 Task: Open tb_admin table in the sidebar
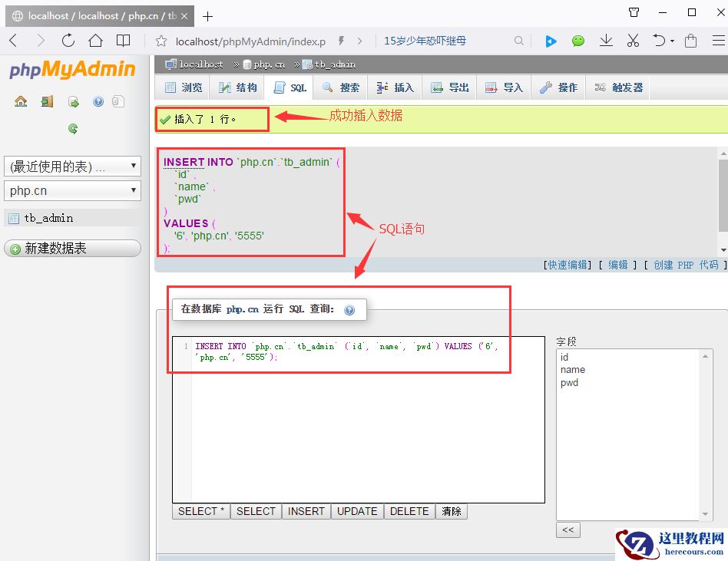click(x=48, y=218)
